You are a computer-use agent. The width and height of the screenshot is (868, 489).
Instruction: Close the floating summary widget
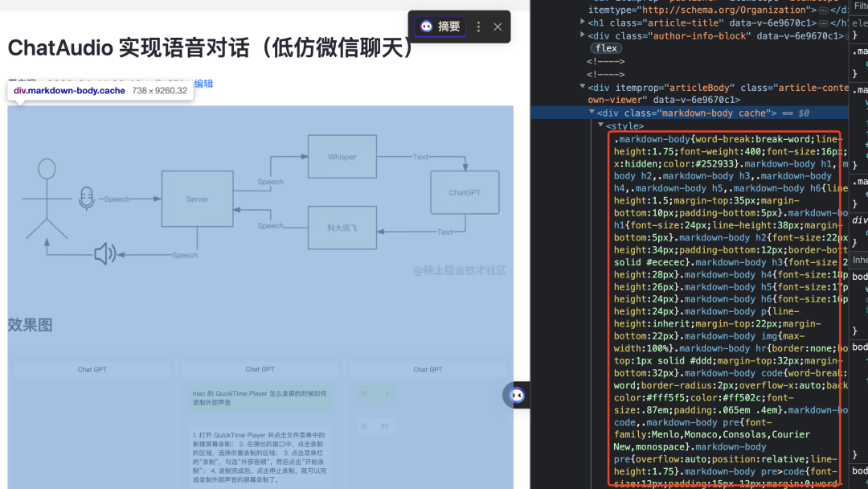coord(497,26)
